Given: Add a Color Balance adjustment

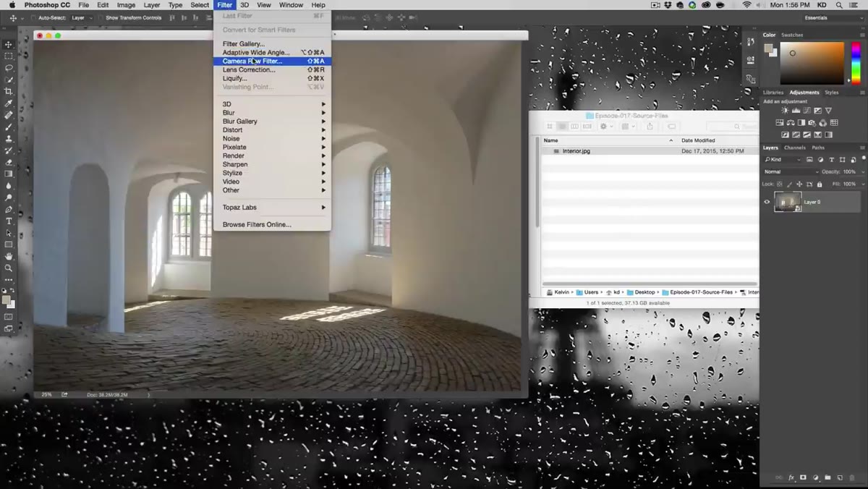Looking at the screenshot, I should [791, 123].
